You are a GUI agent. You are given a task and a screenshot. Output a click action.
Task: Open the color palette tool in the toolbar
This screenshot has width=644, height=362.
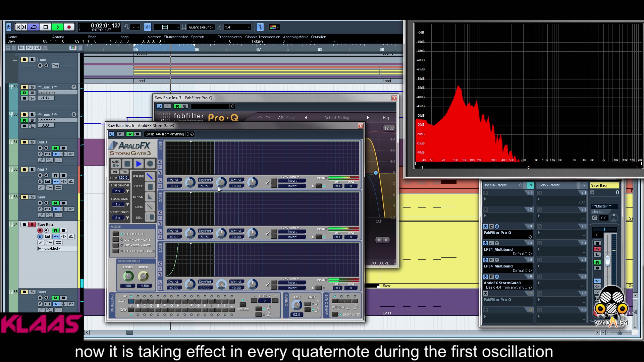273,27
